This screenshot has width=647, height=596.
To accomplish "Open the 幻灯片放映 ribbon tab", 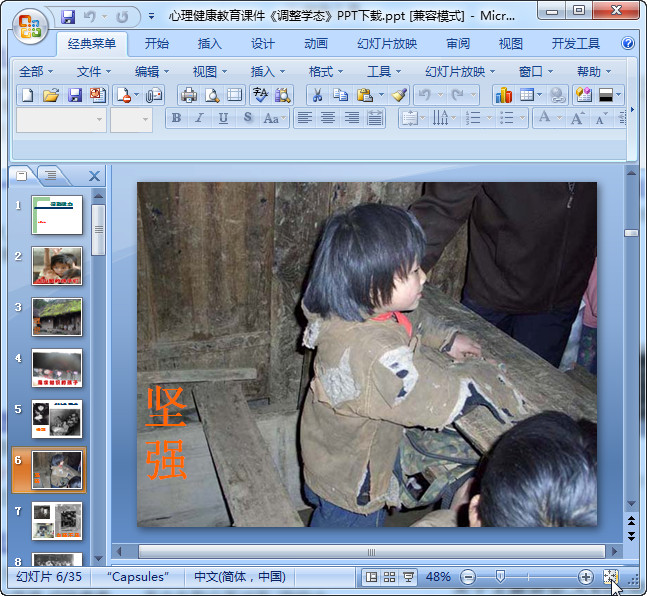I will [387, 44].
